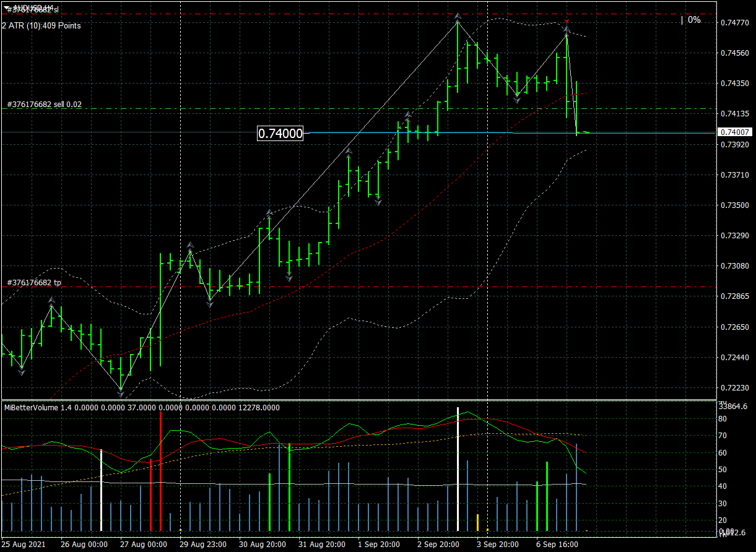Click the short orange volume bar

coord(477,522)
